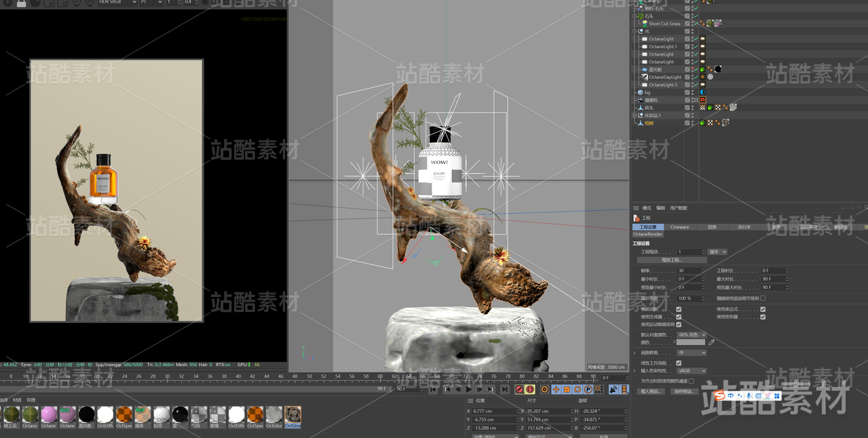Click the 帧率 input field
Screen dimensions: 868x438
[691, 271]
